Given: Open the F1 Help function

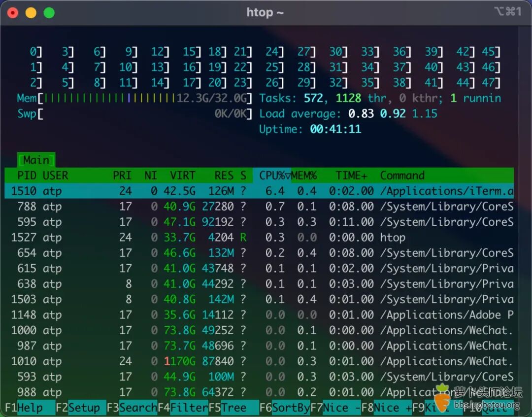Looking at the screenshot, I should (x=24, y=408).
